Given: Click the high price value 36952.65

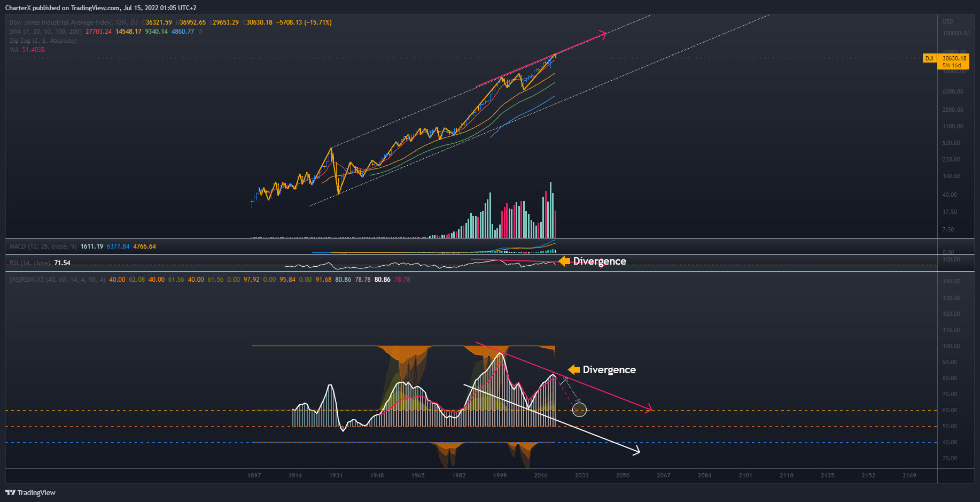Looking at the screenshot, I should coord(192,22).
